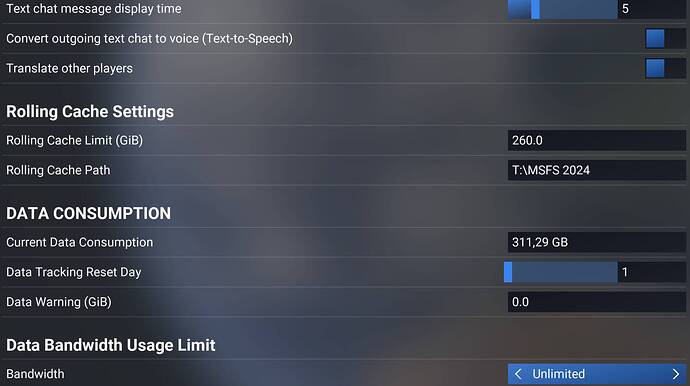Click the Data Warning (GiB) value field

click(597, 302)
